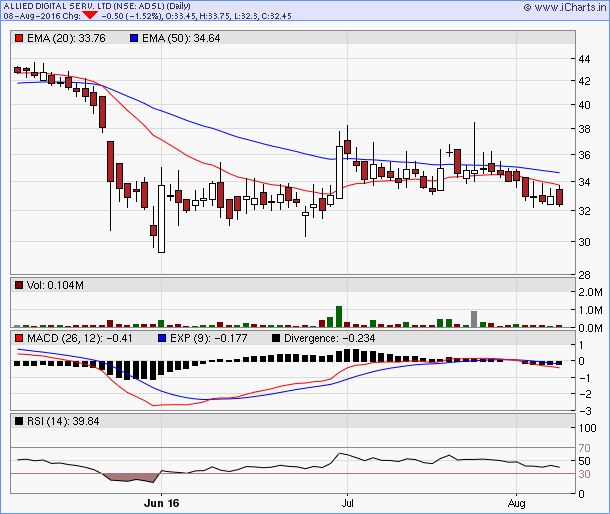Click the EXP (9): -0.177 label
610x514 pixels.
[x=209, y=338]
